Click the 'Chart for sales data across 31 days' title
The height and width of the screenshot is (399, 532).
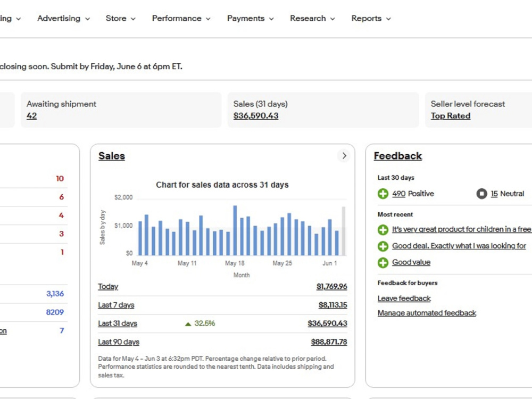pyautogui.click(x=222, y=185)
